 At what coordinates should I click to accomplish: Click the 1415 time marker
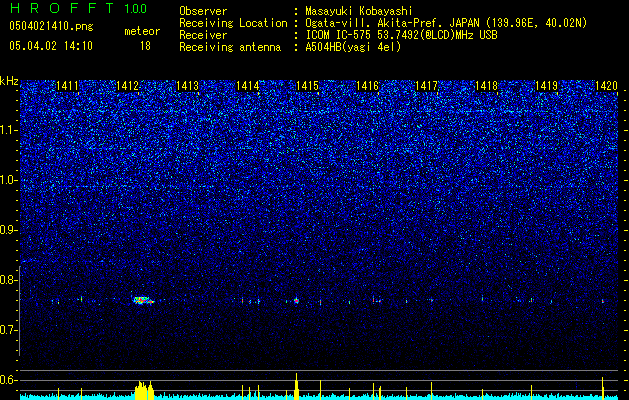click(307, 86)
